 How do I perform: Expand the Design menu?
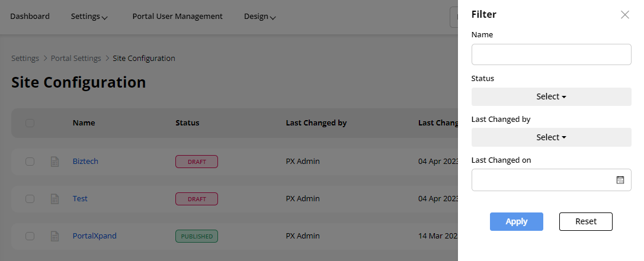[x=259, y=17]
